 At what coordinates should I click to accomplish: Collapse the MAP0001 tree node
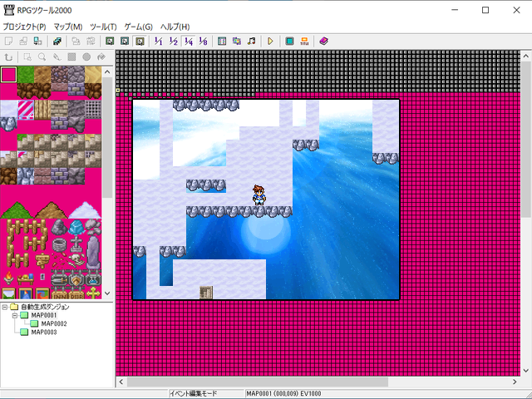[x=14, y=316]
